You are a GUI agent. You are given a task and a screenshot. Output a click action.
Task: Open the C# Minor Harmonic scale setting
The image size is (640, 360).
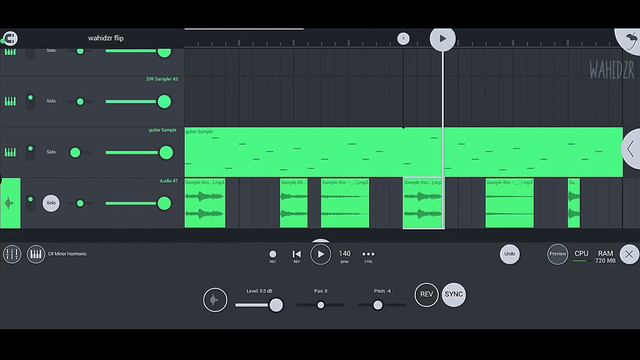pos(67,254)
